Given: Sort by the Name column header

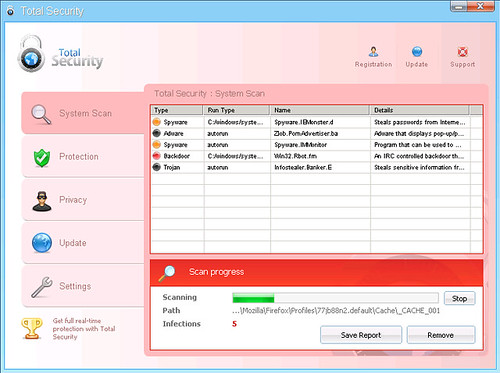Looking at the screenshot, I should coord(320,110).
